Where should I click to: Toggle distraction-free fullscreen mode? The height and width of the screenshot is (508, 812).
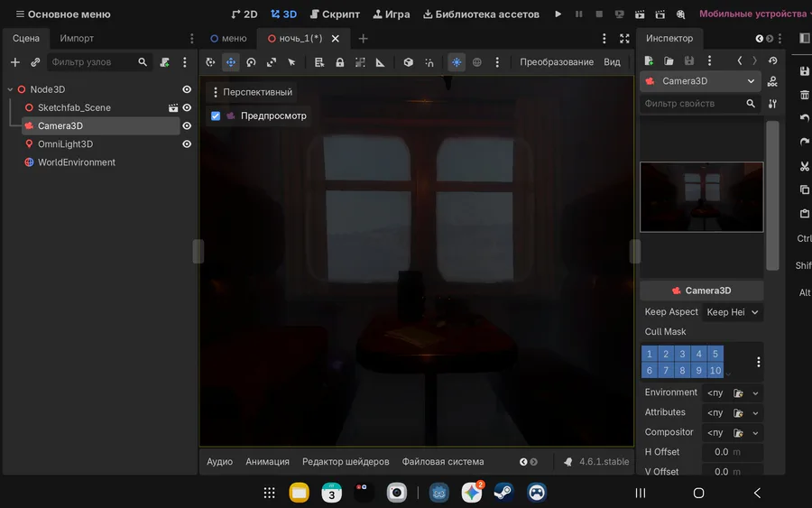(624, 38)
